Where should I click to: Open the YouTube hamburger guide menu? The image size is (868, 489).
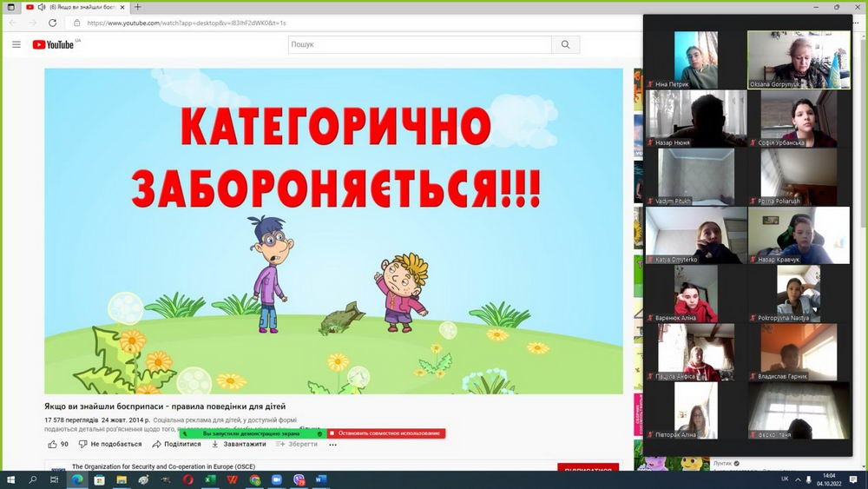click(16, 44)
